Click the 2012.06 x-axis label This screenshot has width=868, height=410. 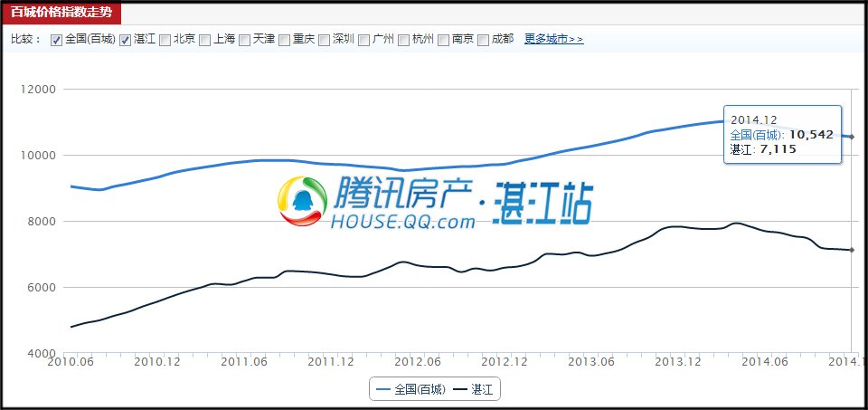click(419, 362)
